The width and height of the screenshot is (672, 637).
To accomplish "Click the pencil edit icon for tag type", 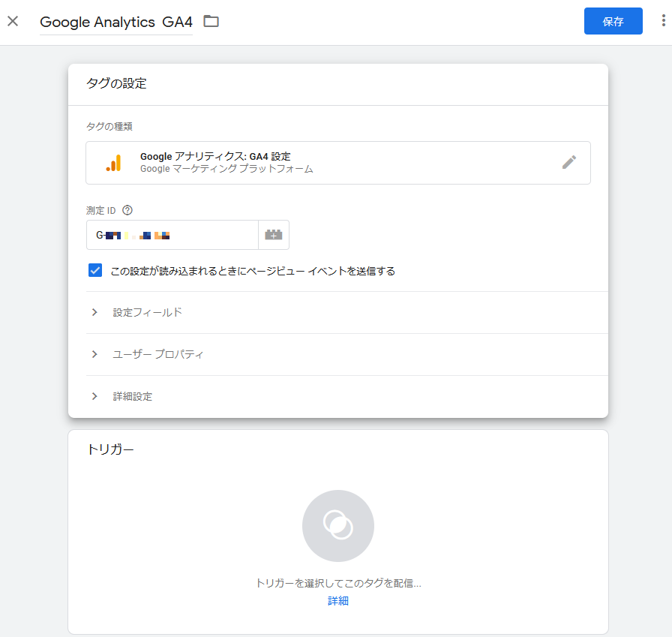I will [x=568, y=163].
